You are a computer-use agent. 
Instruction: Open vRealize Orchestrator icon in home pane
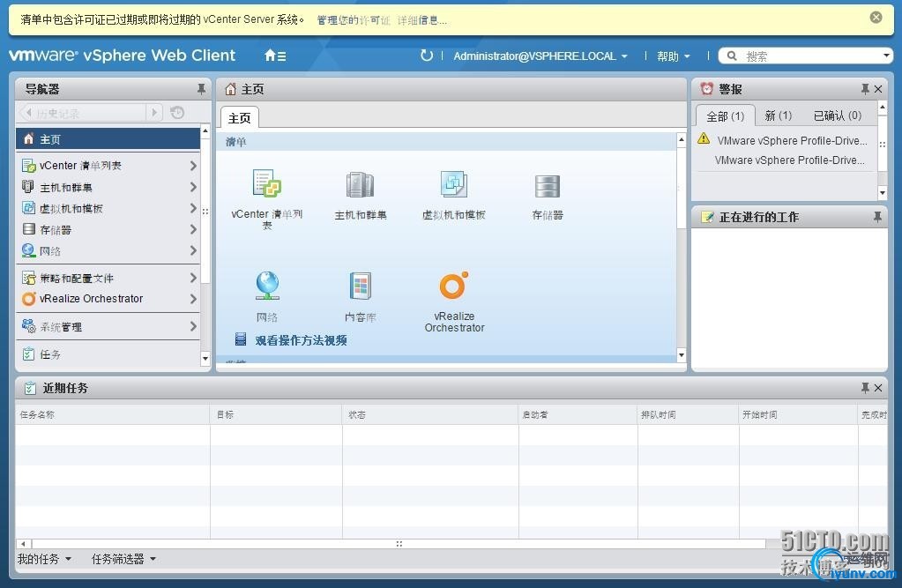[454, 285]
